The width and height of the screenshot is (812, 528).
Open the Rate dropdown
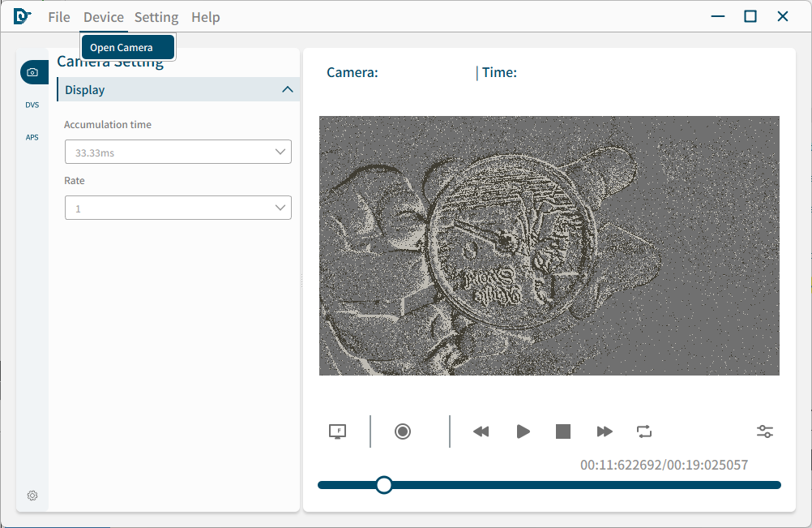coord(178,208)
